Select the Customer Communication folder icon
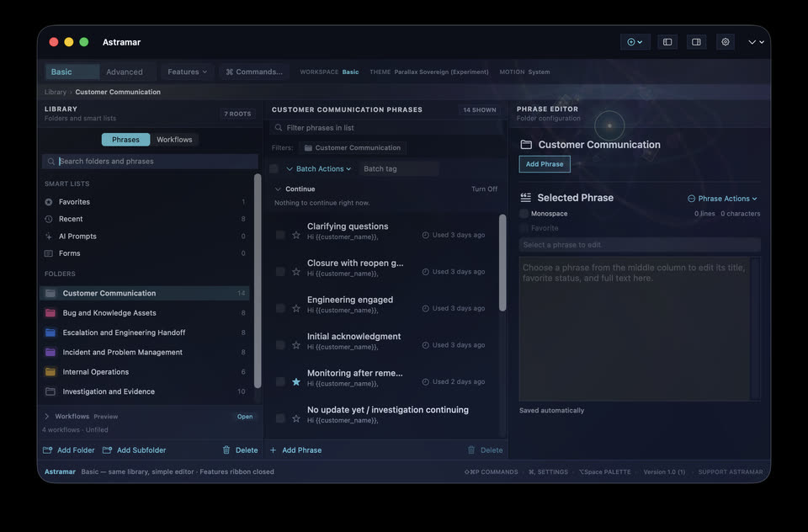 tap(50, 293)
